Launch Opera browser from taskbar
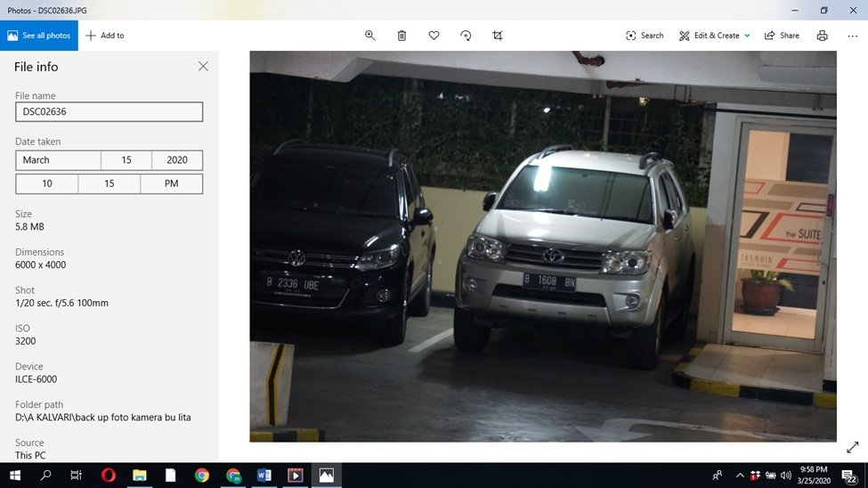 pos(109,476)
